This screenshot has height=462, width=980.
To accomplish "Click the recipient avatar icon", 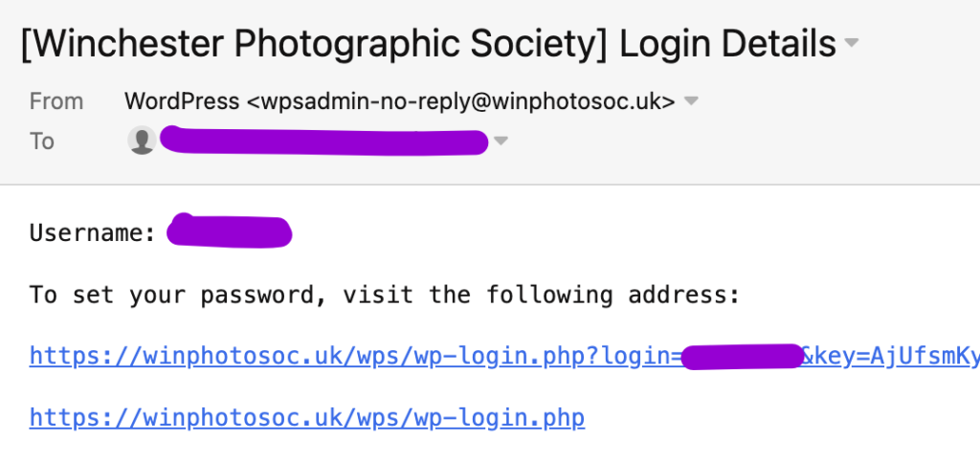I will pyautogui.click(x=142, y=142).
